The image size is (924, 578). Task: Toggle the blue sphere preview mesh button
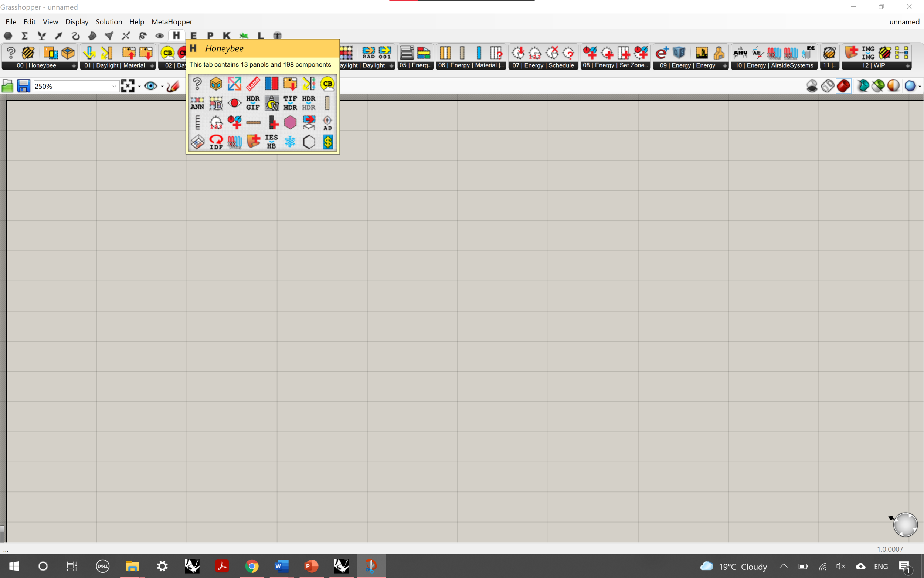(x=910, y=86)
